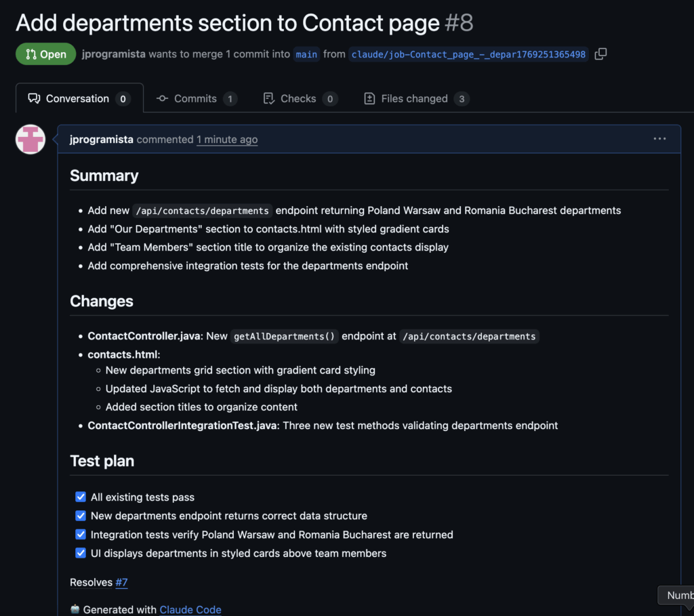Uncheck UI displays departments in styled cards
Screen dimensions: 694x616
[81, 553]
